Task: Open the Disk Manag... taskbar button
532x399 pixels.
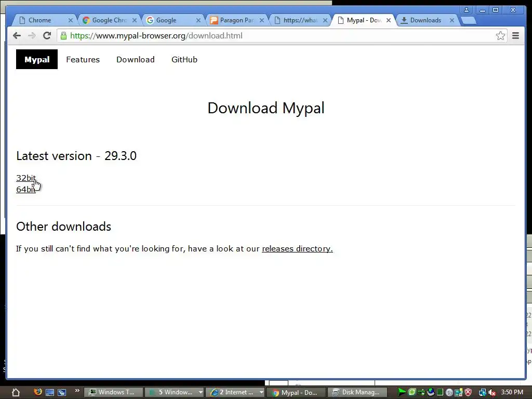Action: coord(357,393)
